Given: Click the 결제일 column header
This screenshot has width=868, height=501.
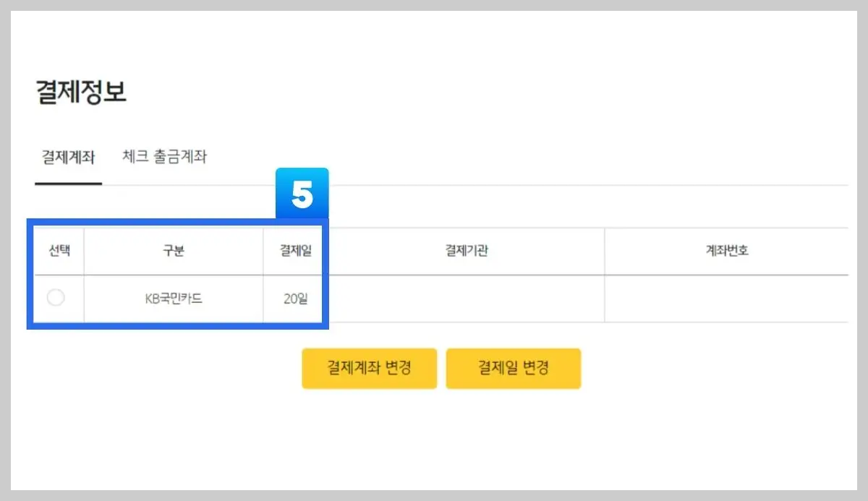Looking at the screenshot, I should click(x=293, y=250).
